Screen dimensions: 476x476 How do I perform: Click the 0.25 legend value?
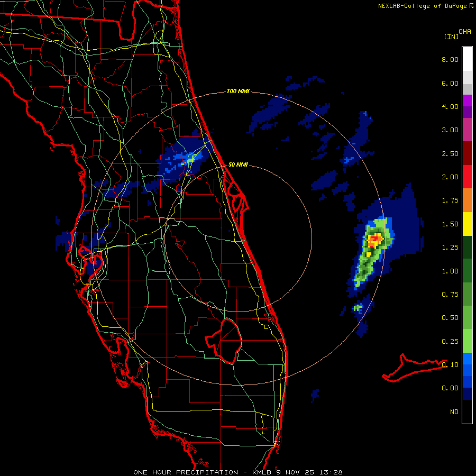pyautogui.click(x=450, y=342)
